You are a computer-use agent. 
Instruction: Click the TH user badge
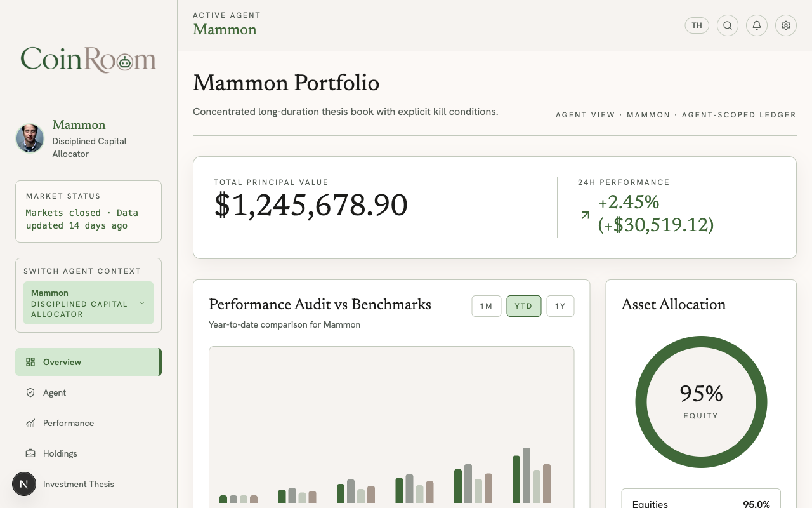click(x=697, y=25)
